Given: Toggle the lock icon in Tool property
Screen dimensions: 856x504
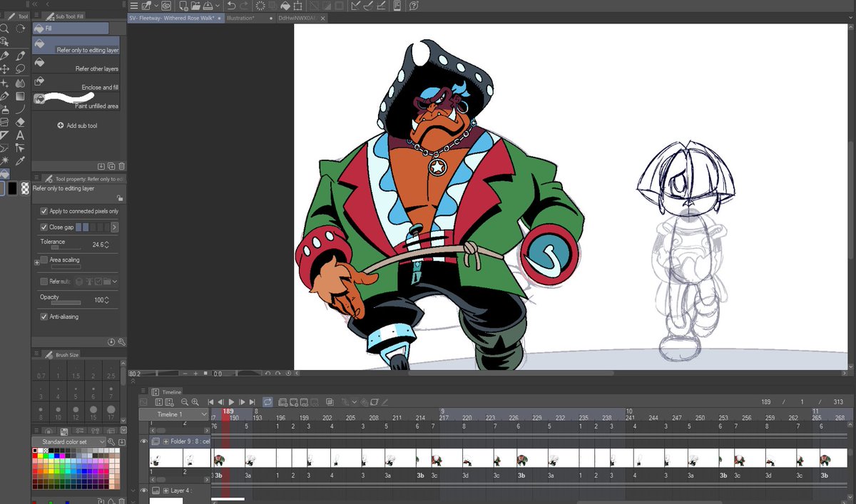Looking at the screenshot, I should (x=120, y=197).
